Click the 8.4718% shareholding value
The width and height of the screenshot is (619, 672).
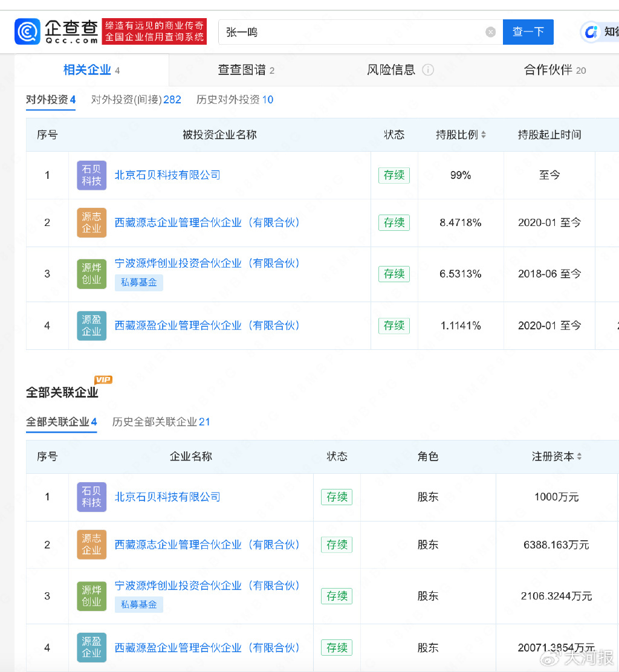[x=461, y=222]
